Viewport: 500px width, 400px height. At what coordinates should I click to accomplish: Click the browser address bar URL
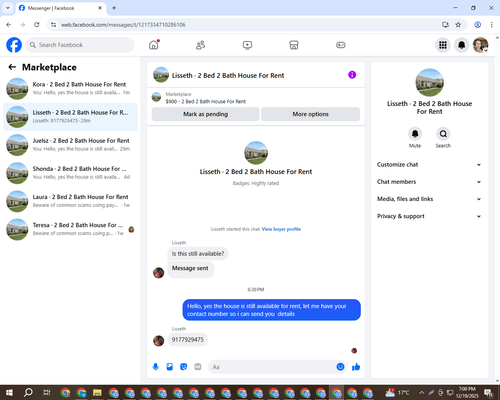tap(123, 25)
